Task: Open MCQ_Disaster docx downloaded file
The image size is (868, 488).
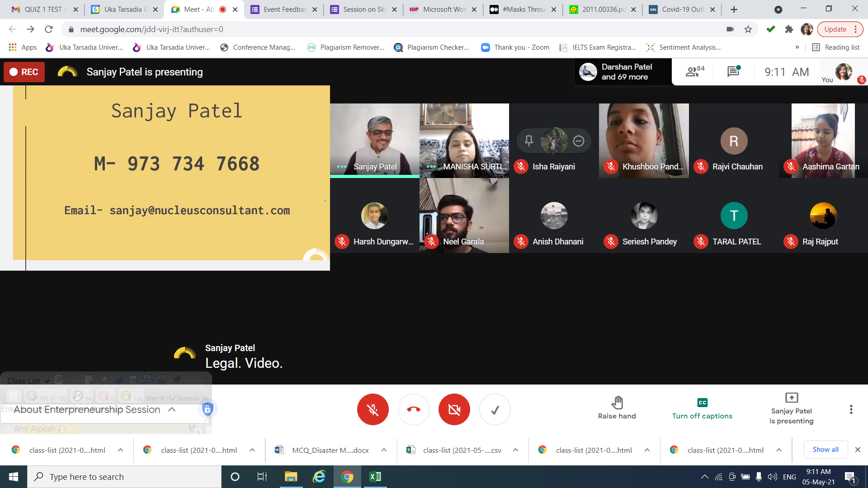Action: (322, 450)
